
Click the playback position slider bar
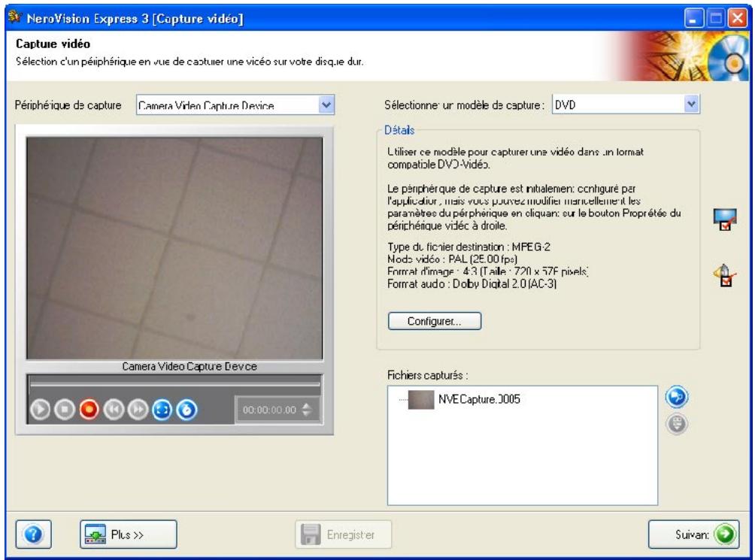coord(174,384)
